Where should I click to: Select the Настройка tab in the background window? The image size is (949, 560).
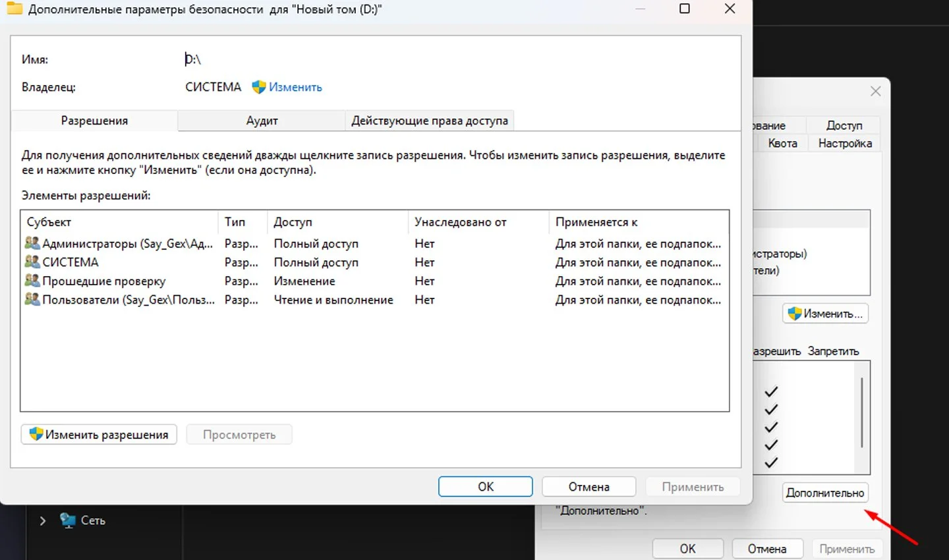point(845,143)
